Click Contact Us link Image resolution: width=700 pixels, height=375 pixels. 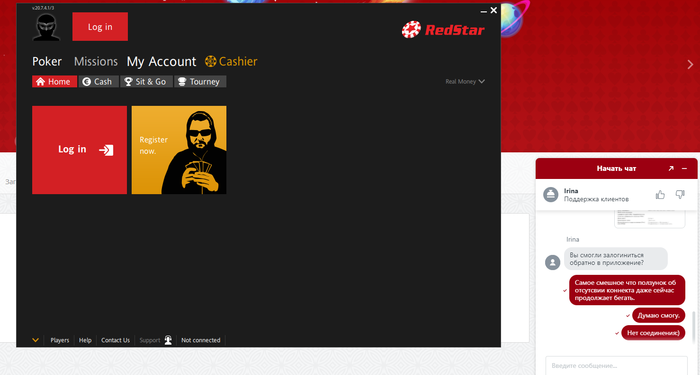tap(116, 340)
